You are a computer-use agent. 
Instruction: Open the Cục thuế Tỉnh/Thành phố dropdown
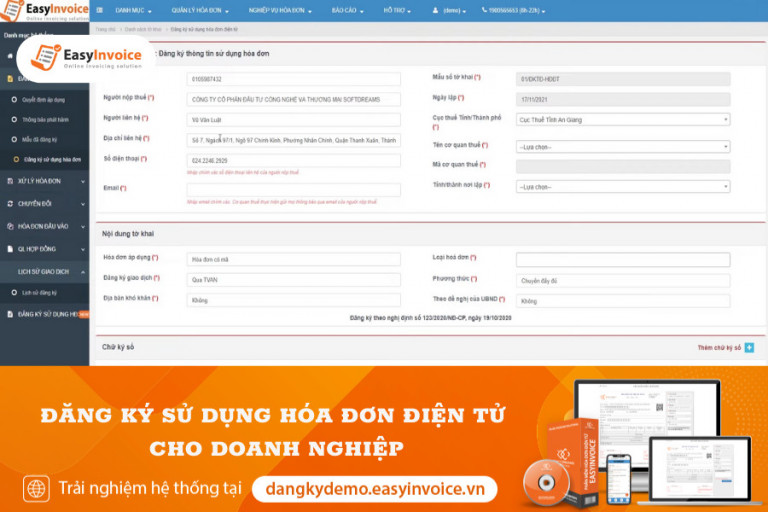[x=623, y=120]
